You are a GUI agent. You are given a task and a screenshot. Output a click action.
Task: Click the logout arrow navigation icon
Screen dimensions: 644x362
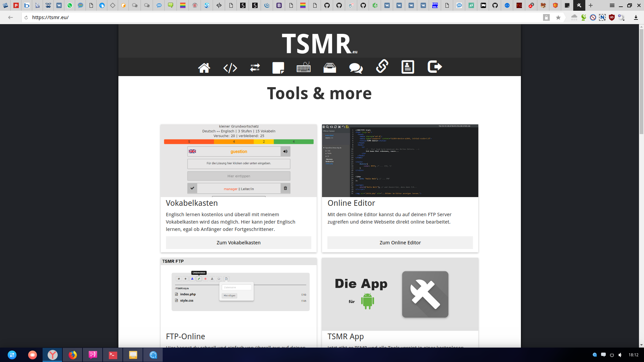435,67
